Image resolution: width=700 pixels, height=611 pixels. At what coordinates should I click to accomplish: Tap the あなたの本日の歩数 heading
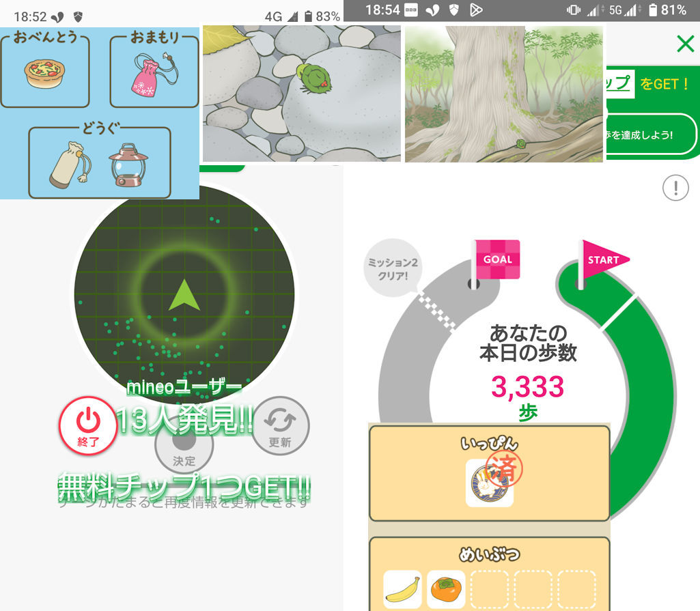528,343
